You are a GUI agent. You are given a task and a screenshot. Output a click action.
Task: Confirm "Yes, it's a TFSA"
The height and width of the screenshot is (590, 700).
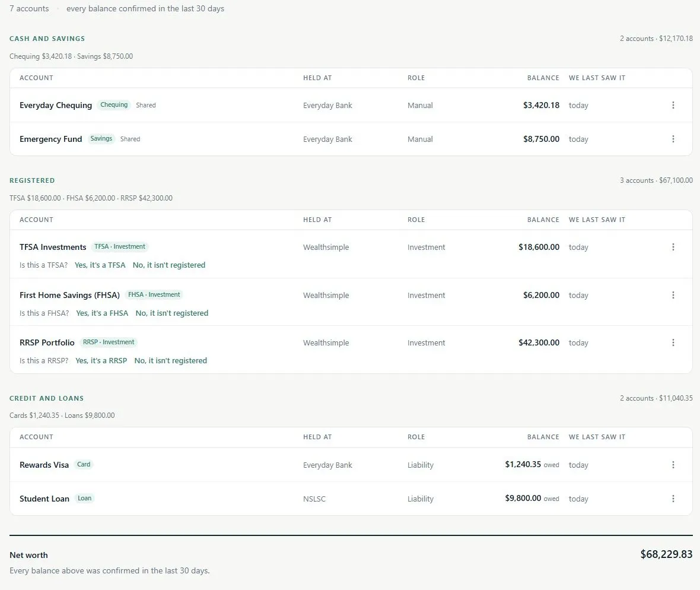click(x=100, y=265)
